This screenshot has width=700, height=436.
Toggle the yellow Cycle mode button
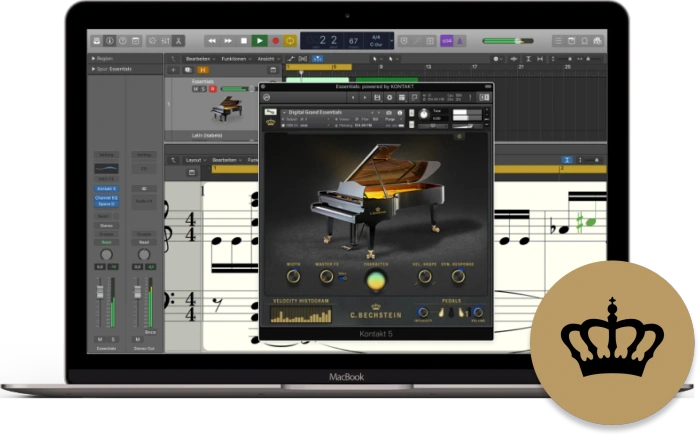pos(290,41)
